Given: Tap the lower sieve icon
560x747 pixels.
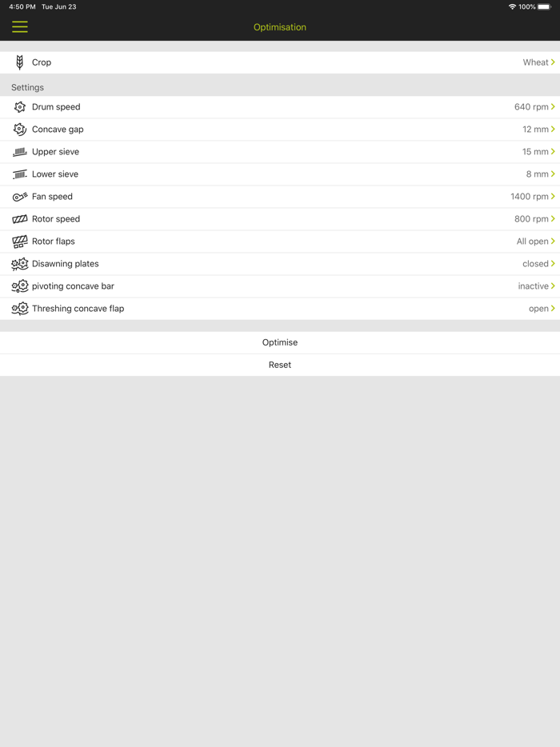Looking at the screenshot, I should click(20, 174).
